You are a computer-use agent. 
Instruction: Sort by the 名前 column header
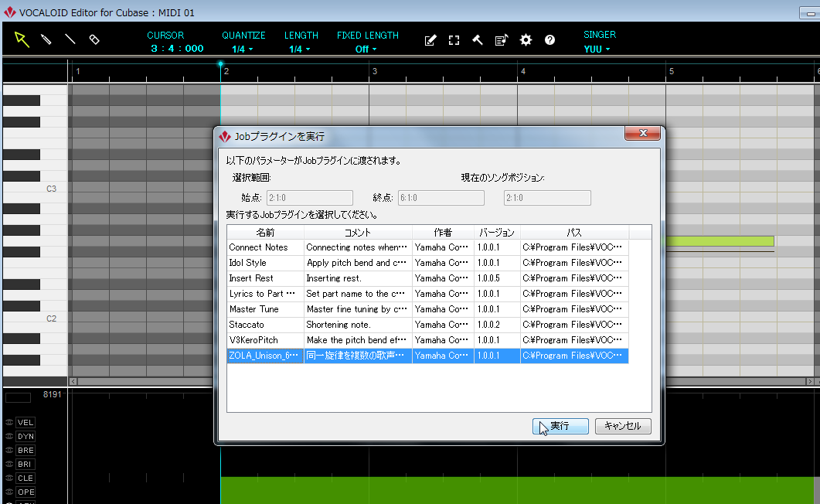(265, 233)
